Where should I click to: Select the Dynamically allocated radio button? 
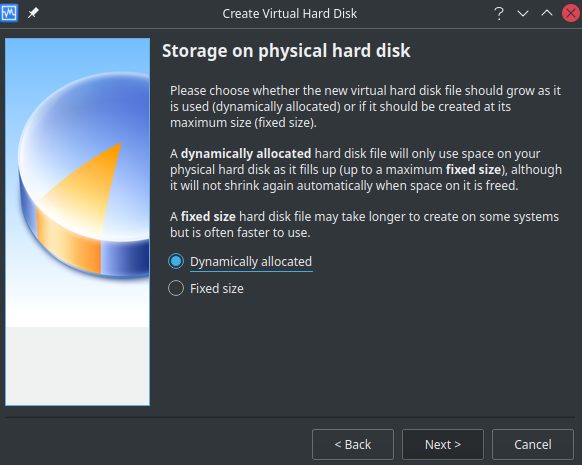(176, 261)
